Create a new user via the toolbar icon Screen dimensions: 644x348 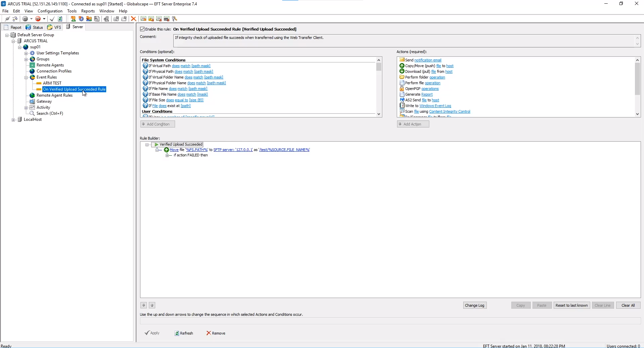click(x=73, y=19)
